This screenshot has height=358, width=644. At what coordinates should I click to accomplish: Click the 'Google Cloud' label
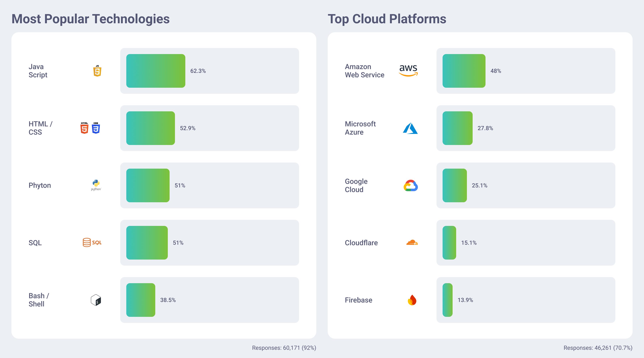(x=356, y=185)
